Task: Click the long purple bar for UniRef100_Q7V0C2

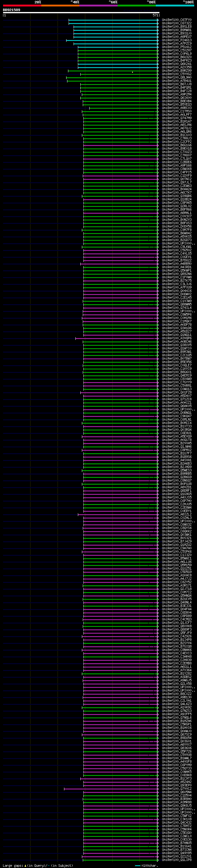Action: tap(111, 789)
